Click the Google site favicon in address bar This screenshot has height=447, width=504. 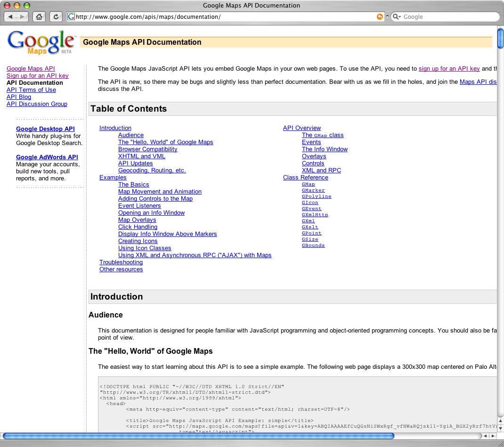tap(71, 16)
